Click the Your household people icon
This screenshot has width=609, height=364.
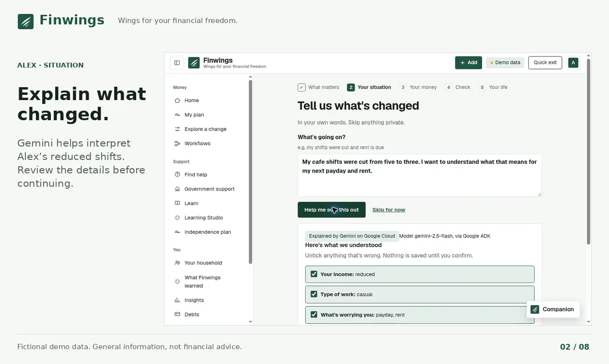point(177,263)
